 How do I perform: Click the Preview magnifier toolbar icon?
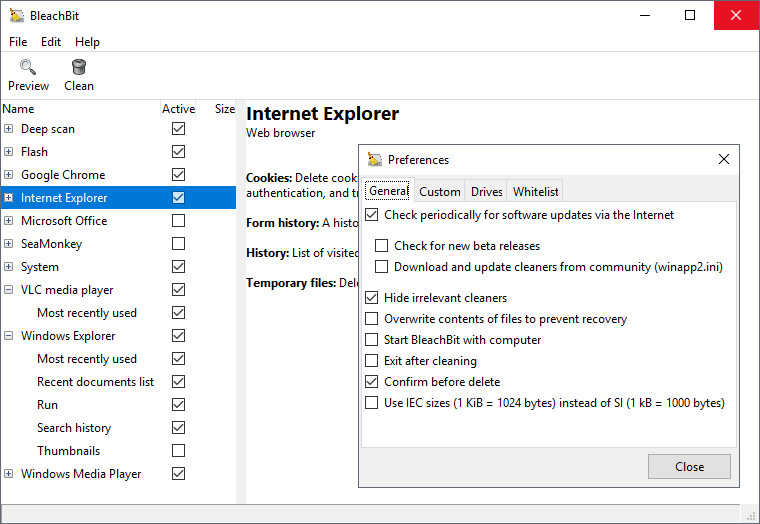click(x=28, y=67)
